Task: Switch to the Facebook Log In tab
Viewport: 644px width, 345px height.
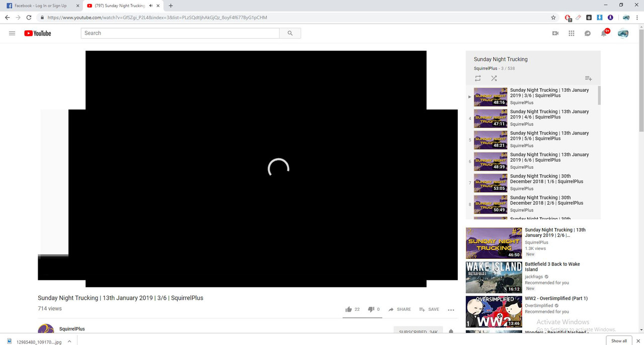Action: coord(40,6)
